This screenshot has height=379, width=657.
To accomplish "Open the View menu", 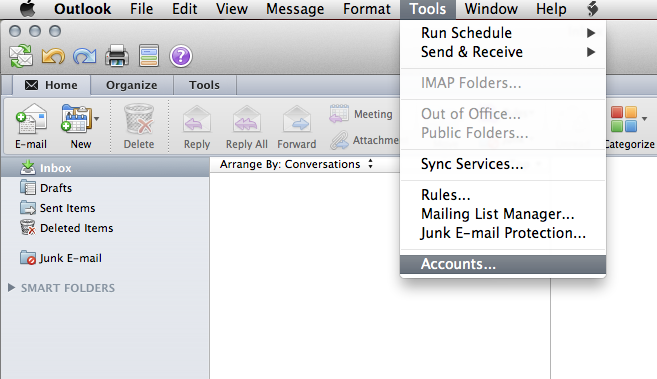I will click(232, 9).
